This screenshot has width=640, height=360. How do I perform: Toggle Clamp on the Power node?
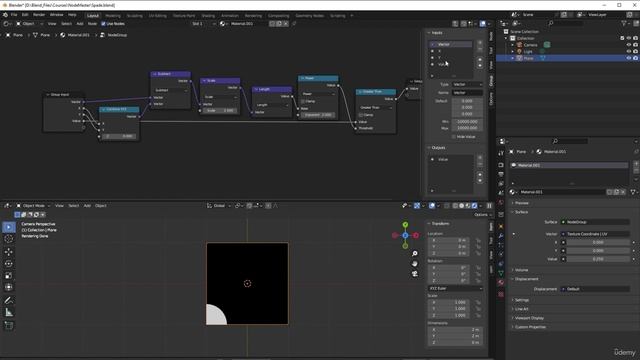303,101
